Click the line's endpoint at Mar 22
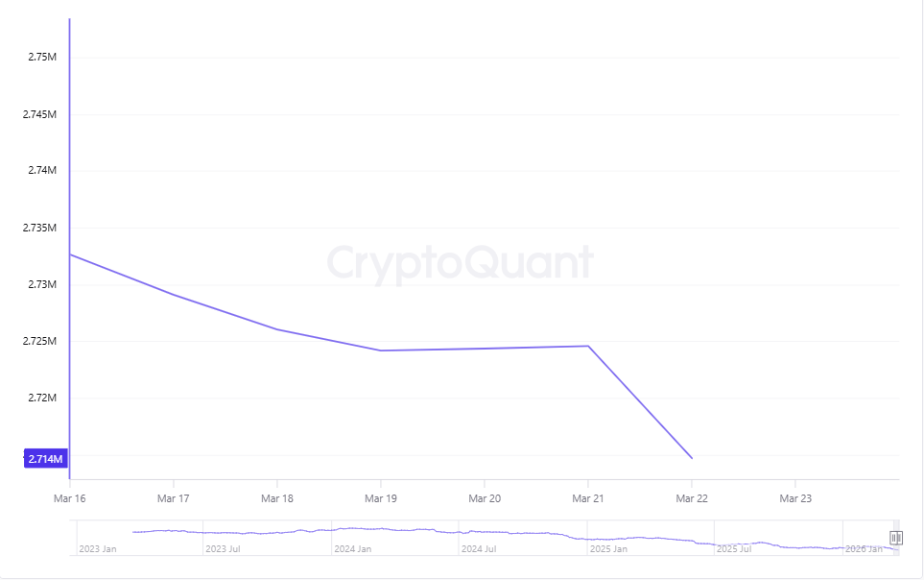 click(692, 458)
